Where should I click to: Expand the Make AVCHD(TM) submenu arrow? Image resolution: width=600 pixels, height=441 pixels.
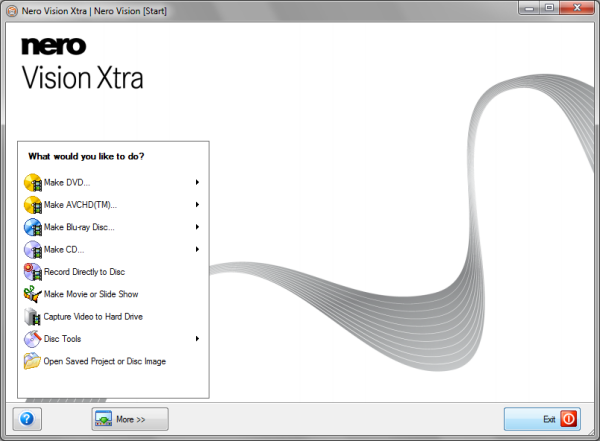click(198, 204)
